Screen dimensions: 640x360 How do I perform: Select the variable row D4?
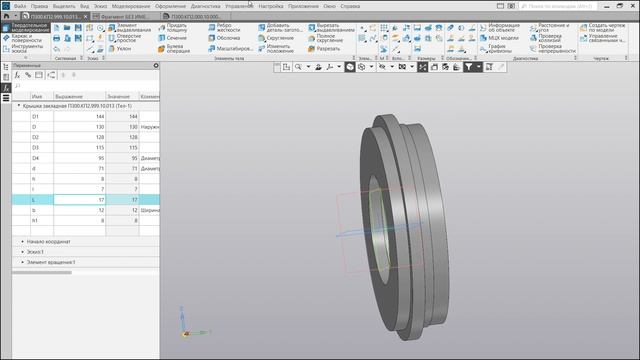[86, 158]
